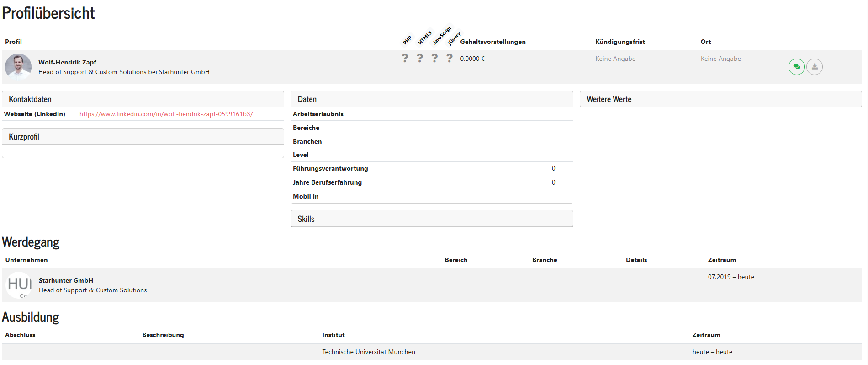The image size is (868, 365).
Task: Click the rotated PHP column label
Action: point(407,40)
